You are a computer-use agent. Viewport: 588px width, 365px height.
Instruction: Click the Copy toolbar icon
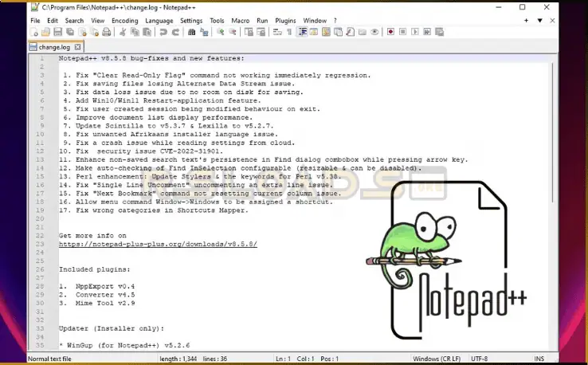(x=135, y=32)
